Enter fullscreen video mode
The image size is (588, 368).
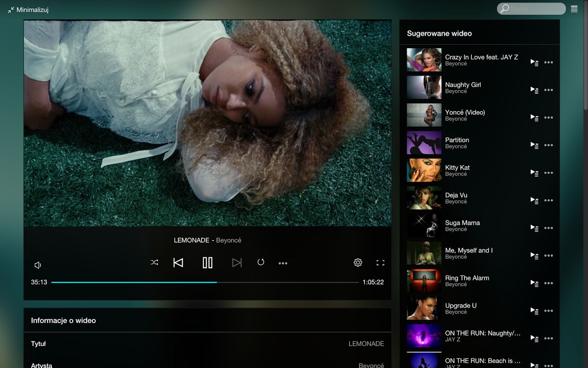click(x=380, y=263)
